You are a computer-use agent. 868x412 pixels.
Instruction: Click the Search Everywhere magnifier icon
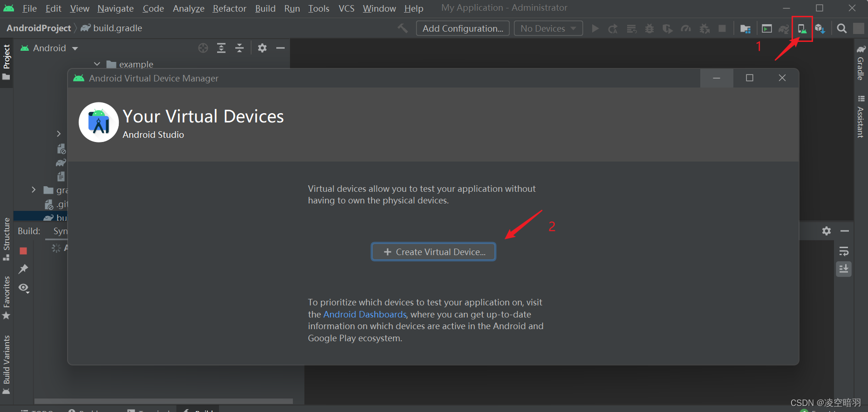[x=842, y=29]
